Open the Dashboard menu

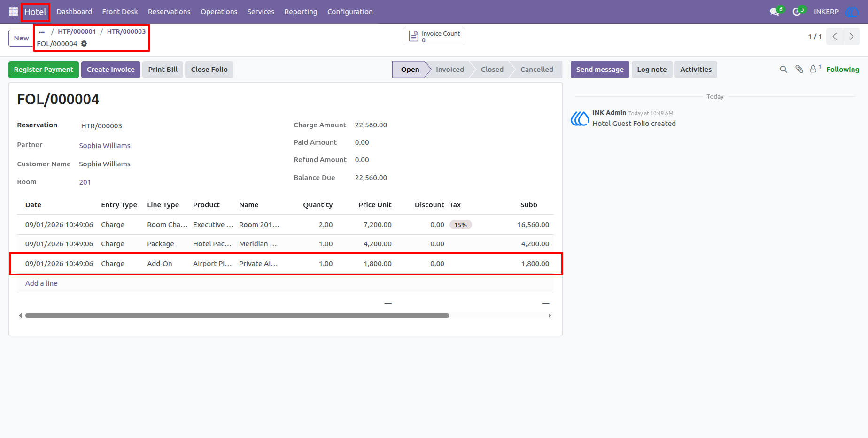pyautogui.click(x=74, y=12)
